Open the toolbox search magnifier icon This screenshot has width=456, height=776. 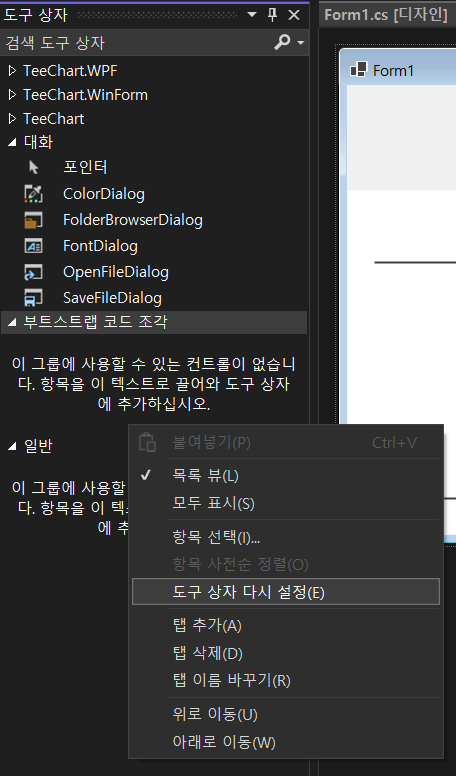point(282,43)
